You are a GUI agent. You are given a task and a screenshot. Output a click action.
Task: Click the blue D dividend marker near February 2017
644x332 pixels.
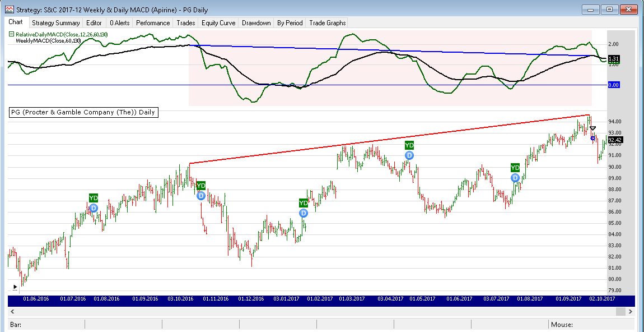click(304, 213)
